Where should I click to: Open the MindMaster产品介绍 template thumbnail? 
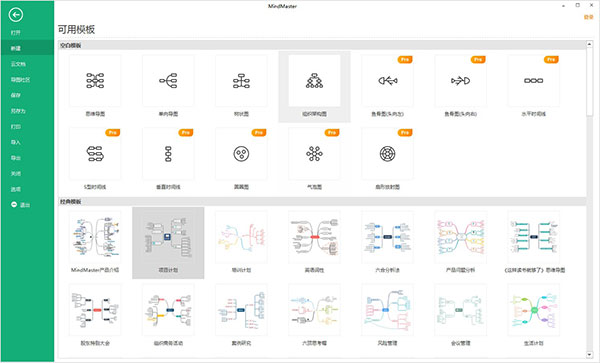[x=95, y=237]
